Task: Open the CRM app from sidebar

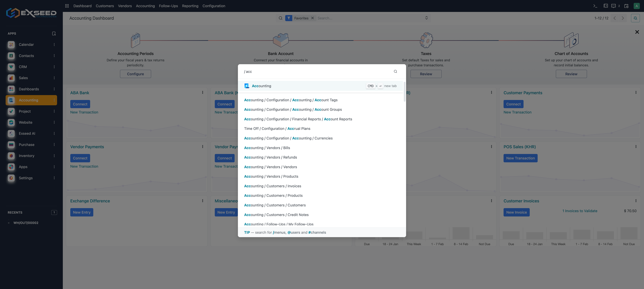Action: point(23,67)
